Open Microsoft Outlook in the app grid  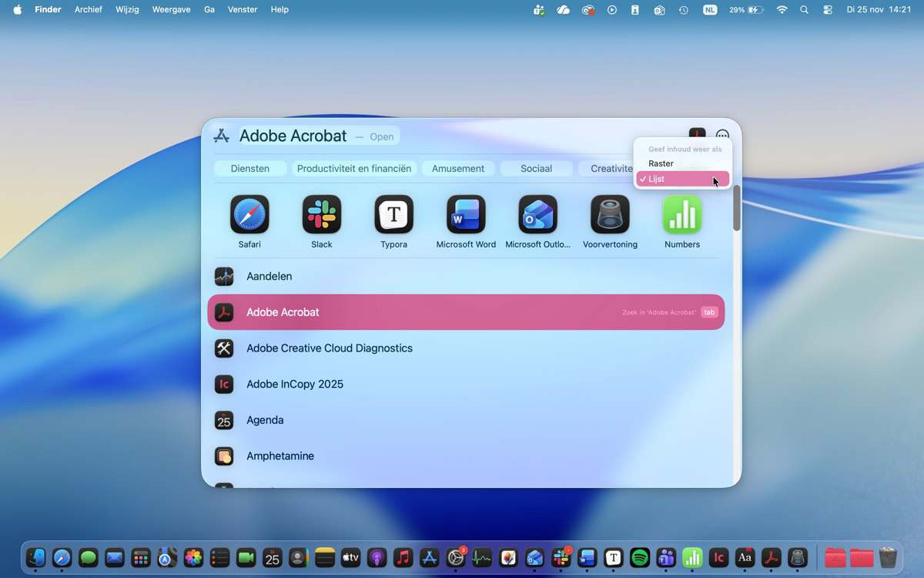tap(537, 214)
